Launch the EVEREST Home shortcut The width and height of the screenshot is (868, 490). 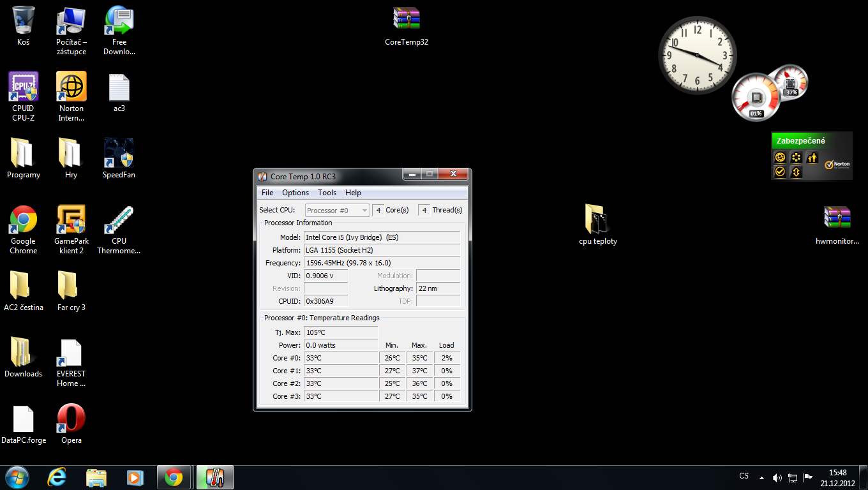tap(71, 362)
